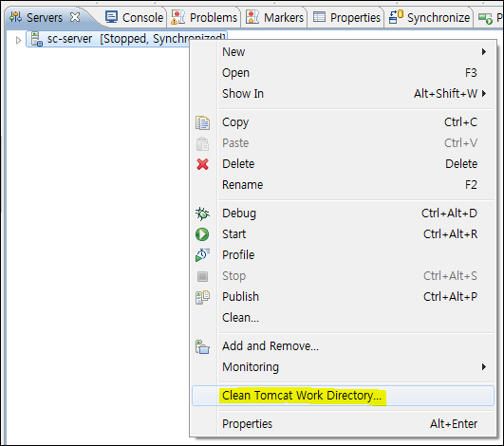Viewport: 504px width, 446px height.
Task: Click the Ctrl+Alt+R shortcut text
Action: point(450,234)
